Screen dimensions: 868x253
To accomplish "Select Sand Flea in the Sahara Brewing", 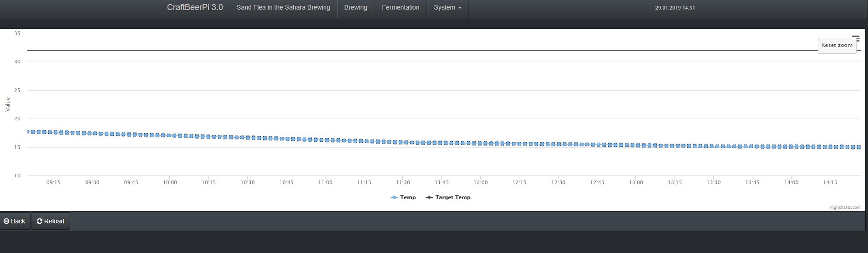I will point(283,8).
